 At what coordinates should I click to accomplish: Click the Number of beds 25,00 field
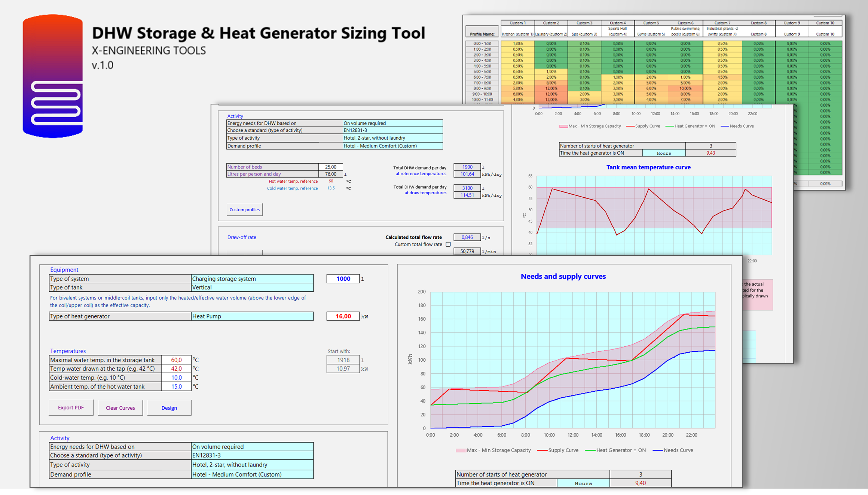330,167
